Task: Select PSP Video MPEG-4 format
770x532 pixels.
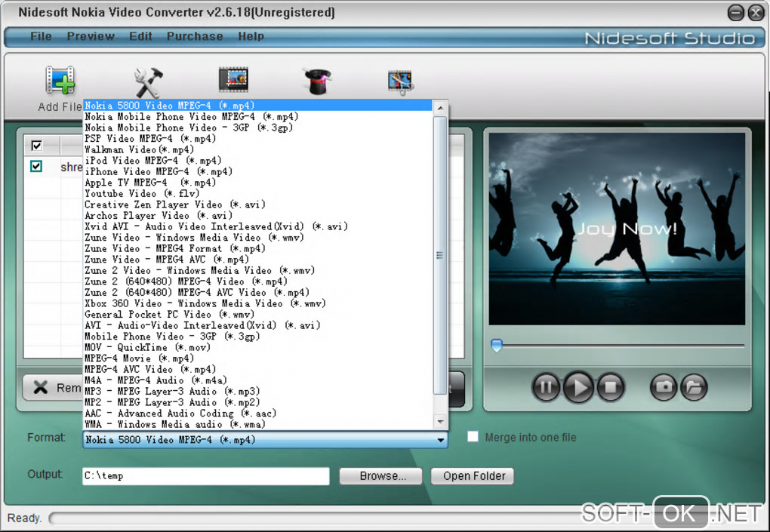Action: 258,138
